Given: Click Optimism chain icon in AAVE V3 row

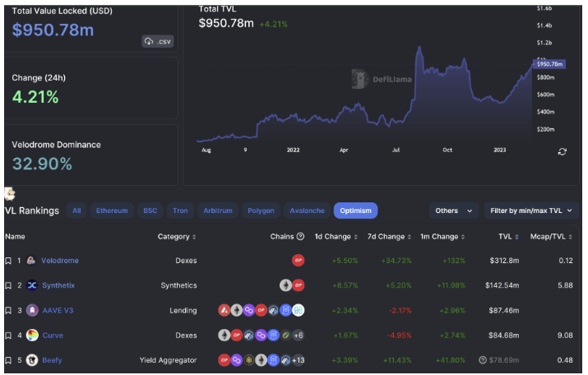Looking at the screenshot, I should click(x=261, y=310).
